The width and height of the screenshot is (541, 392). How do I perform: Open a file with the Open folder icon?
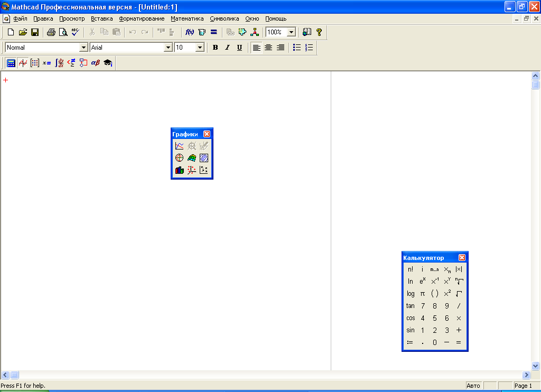coord(23,32)
